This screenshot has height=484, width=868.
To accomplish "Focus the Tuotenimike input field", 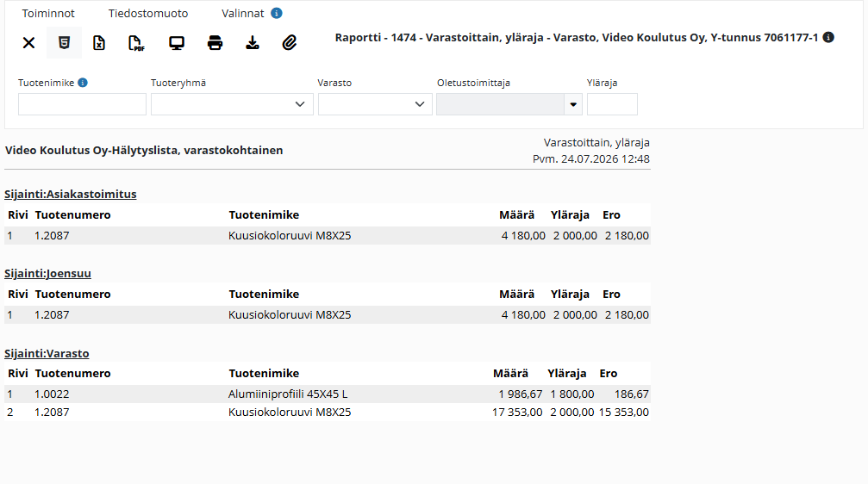I will tap(82, 104).
